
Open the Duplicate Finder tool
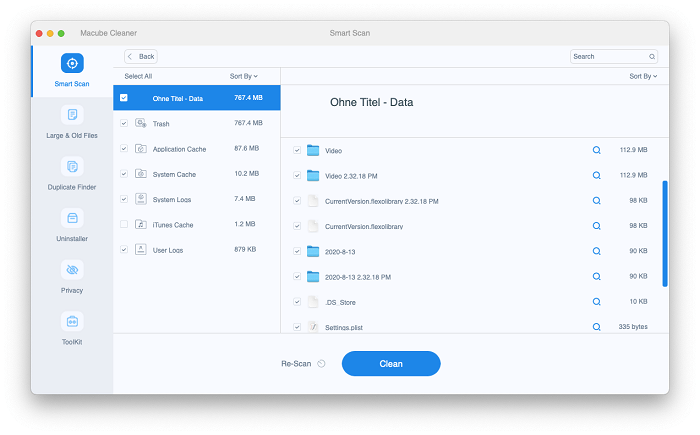(72, 167)
